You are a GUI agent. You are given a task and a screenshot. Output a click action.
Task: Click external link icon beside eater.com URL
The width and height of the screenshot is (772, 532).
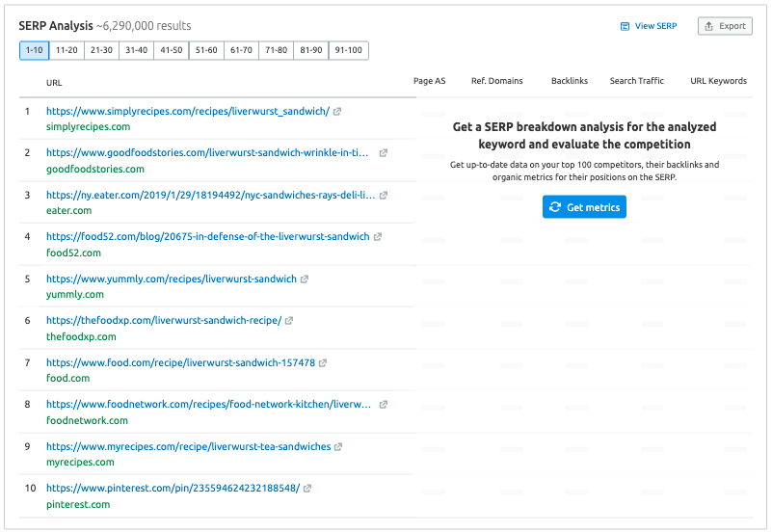click(384, 196)
